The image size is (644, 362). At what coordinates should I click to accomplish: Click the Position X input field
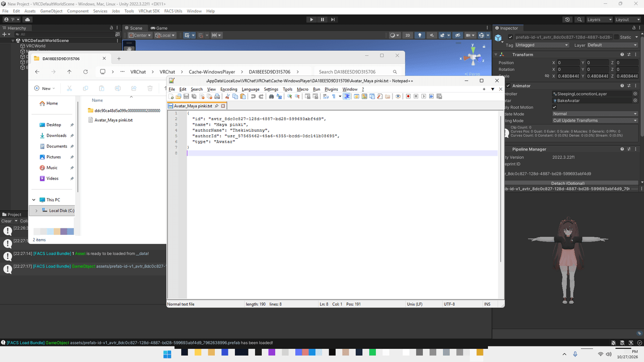568,63
